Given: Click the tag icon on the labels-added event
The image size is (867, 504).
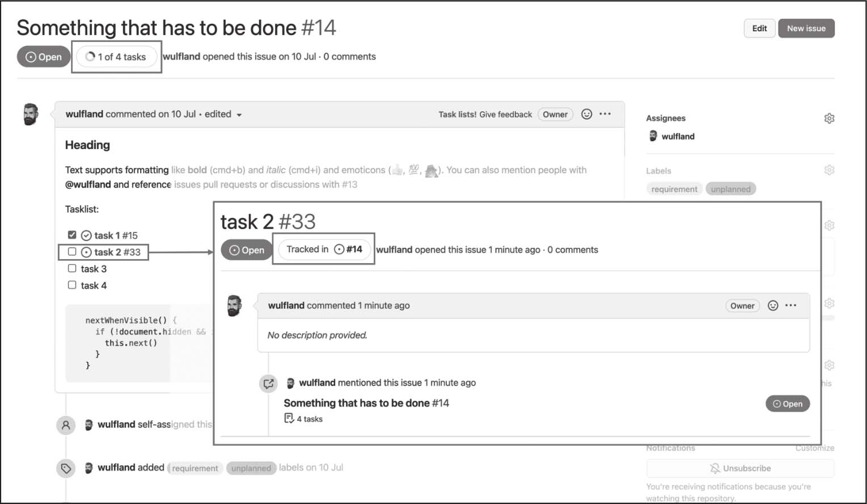Looking at the screenshot, I should (66, 468).
